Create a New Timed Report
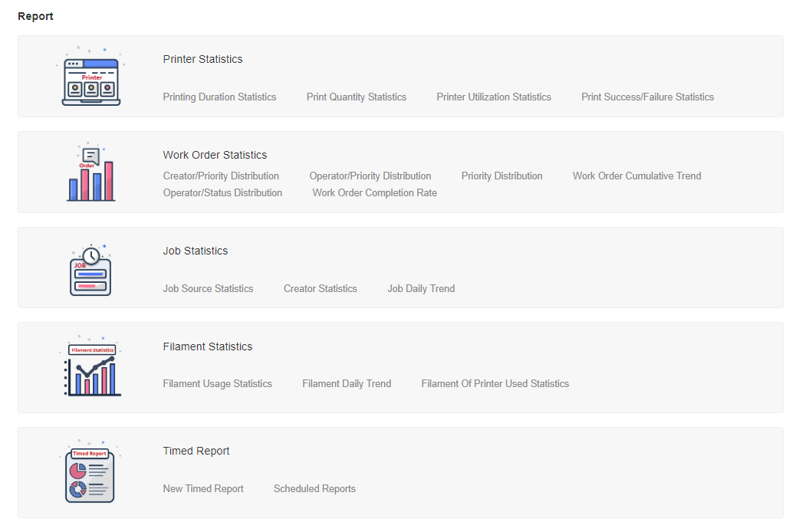The image size is (799, 532). point(203,489)
